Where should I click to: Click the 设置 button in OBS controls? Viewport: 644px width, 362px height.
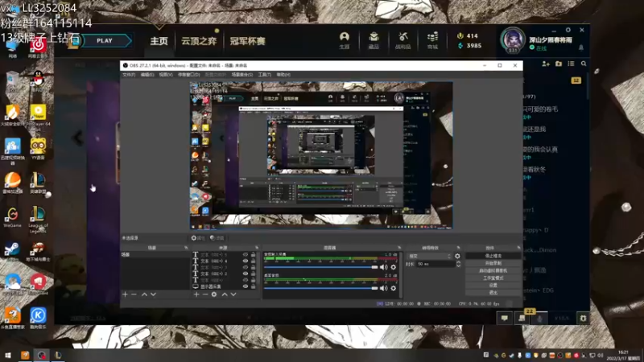pos(493,286)
